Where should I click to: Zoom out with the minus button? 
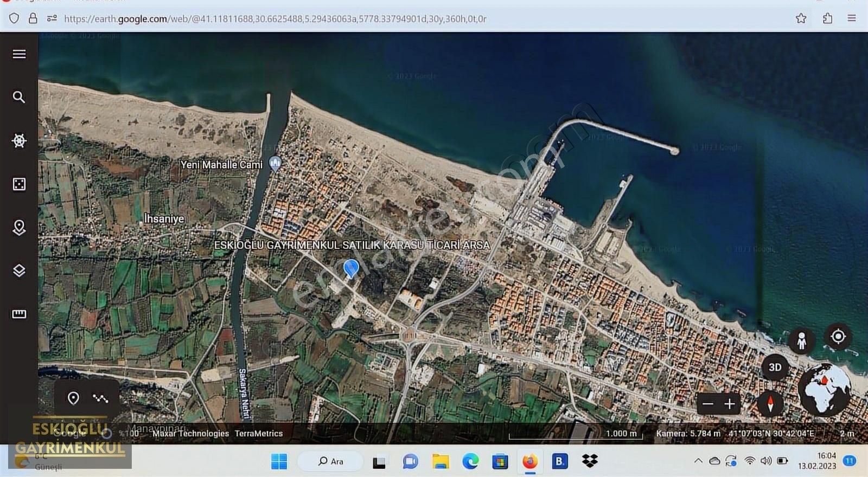point(708,404)
